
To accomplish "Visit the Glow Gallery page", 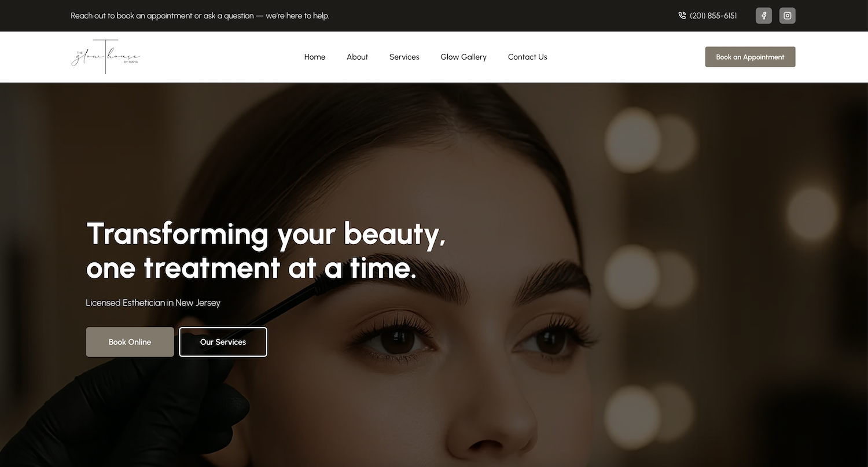I will pos(464,57).
